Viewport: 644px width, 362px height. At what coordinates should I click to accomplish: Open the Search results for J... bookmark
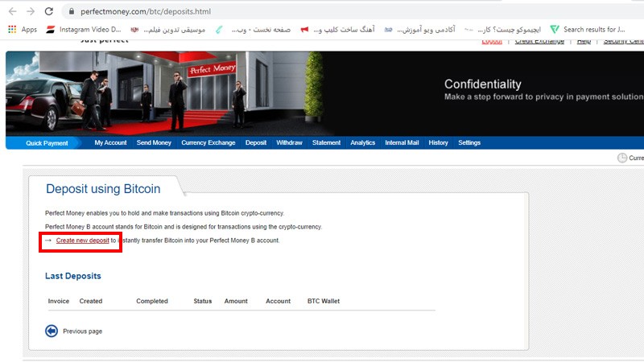(x=588, y=30)
